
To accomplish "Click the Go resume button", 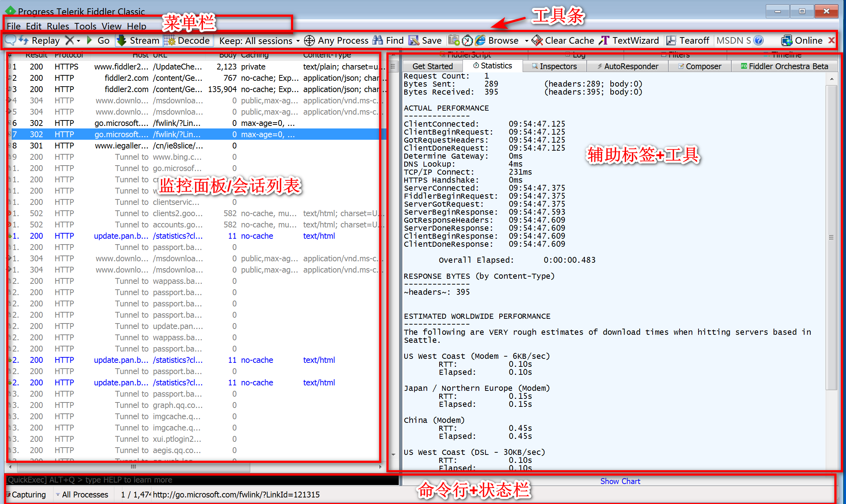I will pos(98,40).
